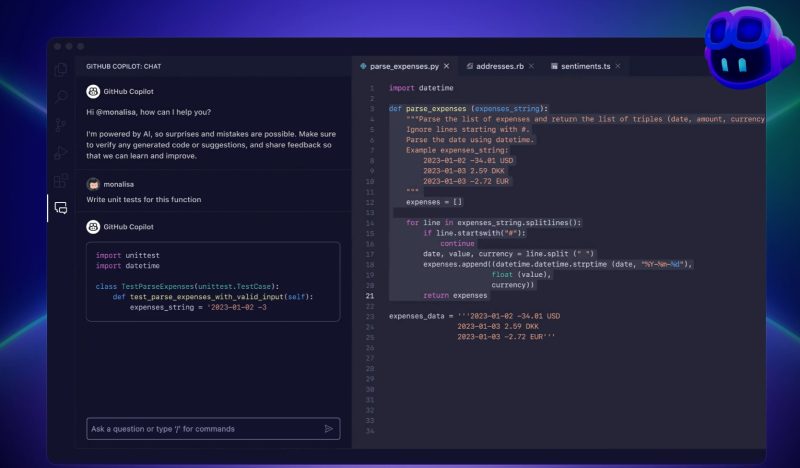Focus the 'Ask a question' chat input
800x468 pixels.
(200, 429)
